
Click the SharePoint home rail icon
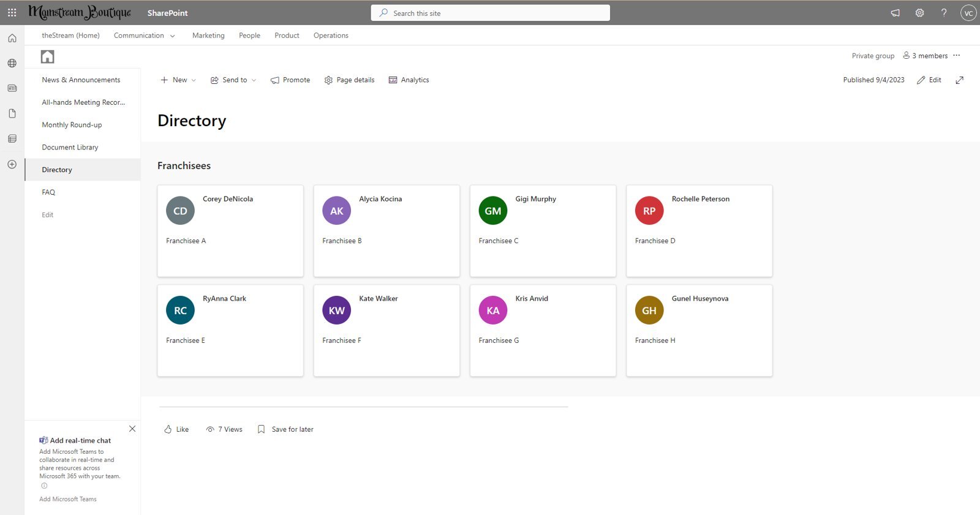pyautogui.click(x=12, y=38)
